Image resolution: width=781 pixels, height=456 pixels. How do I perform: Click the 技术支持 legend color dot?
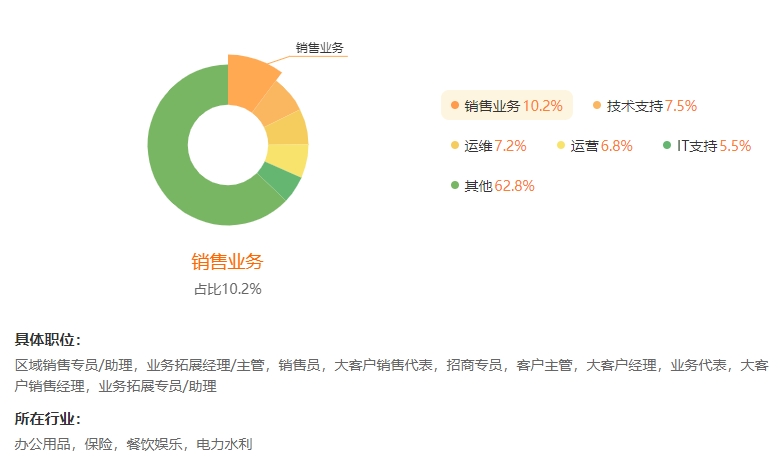[x=598, y=105]
